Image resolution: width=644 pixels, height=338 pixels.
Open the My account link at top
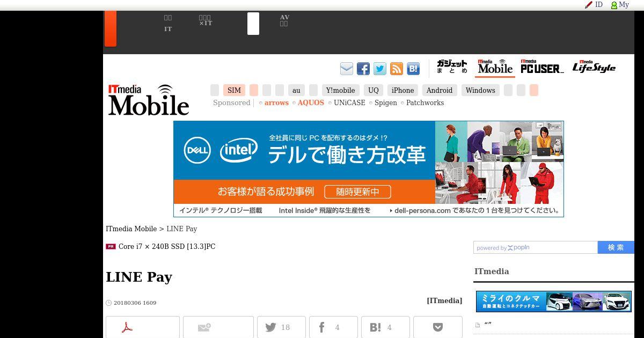click(x=620, y=5)
